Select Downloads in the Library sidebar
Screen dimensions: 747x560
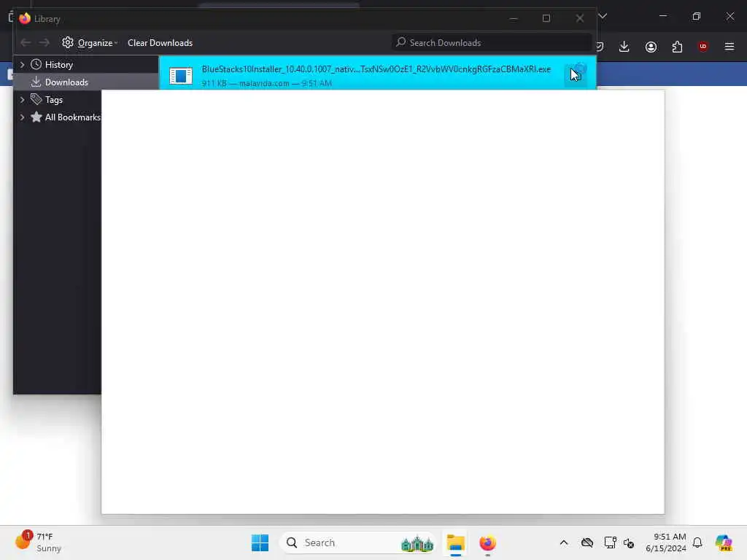tap(66, 82)
